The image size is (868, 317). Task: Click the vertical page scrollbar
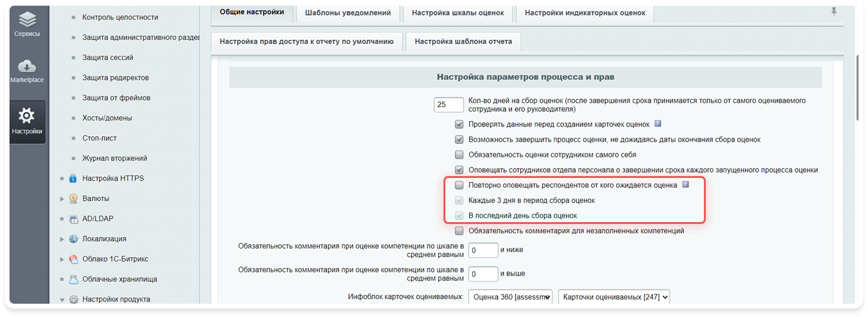[858, 88]
